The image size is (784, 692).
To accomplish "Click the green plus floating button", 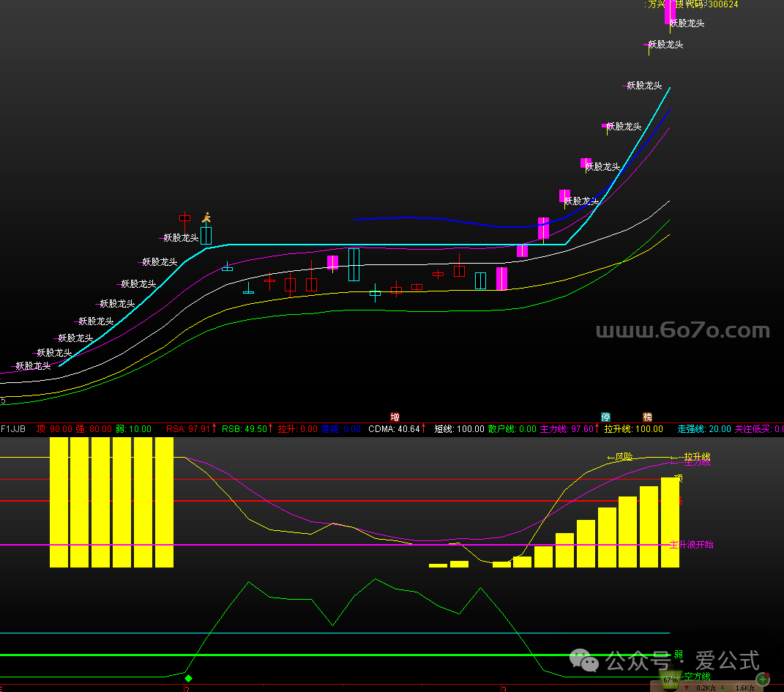I will click(762, 680).
